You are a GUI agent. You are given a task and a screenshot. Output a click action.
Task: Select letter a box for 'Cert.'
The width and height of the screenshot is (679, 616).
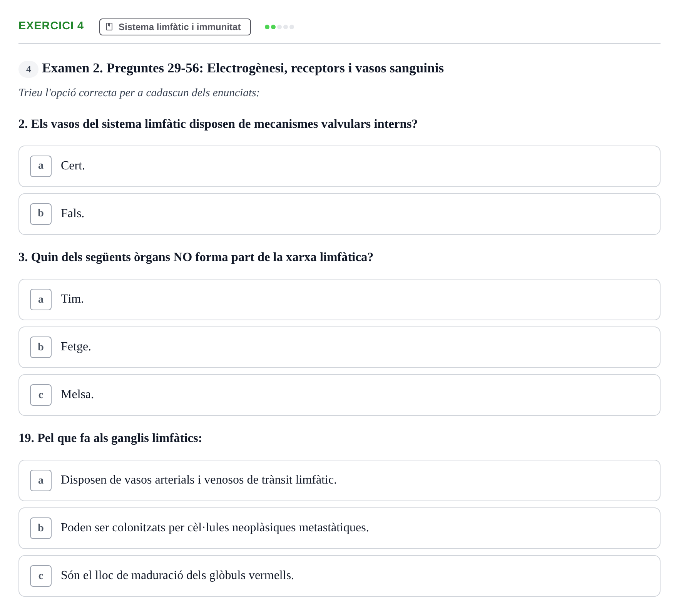point(41,166)
